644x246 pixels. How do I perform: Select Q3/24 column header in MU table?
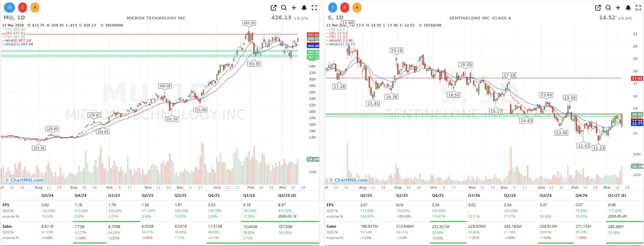tap(47, 195)
